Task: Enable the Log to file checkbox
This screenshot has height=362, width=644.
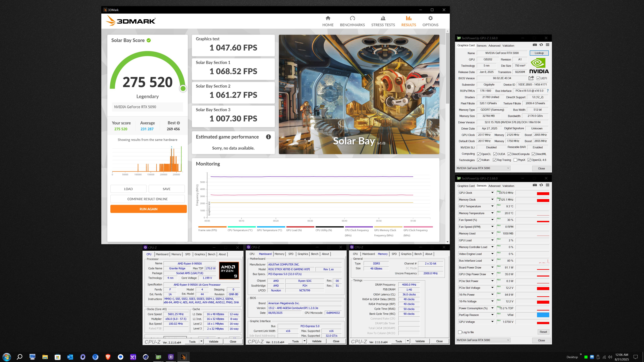Action: [460, 332]
